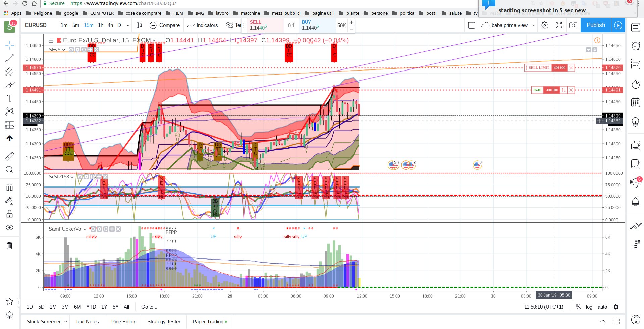The image size is (644, 329).
Task: Click the BUY 1.14406 button
Action: coord(318,25)
